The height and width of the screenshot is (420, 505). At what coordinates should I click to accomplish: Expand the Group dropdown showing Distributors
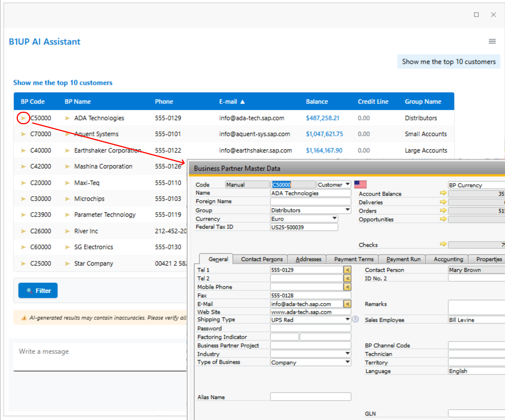tap(347, 210)
